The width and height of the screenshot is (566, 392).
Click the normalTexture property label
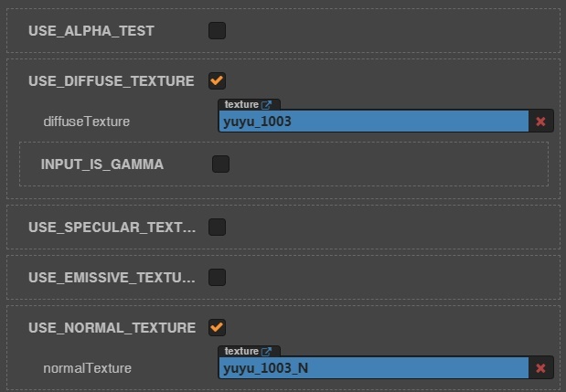point(88,368)
